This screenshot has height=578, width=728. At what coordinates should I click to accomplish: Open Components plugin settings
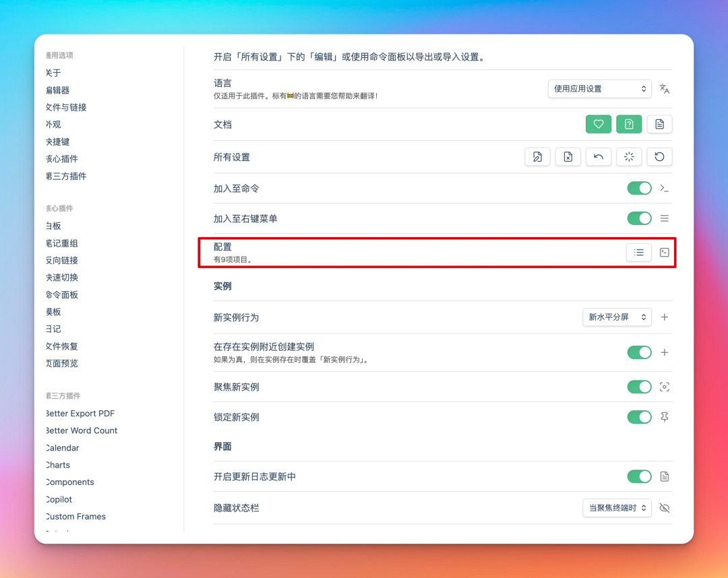tap(69, 482)
